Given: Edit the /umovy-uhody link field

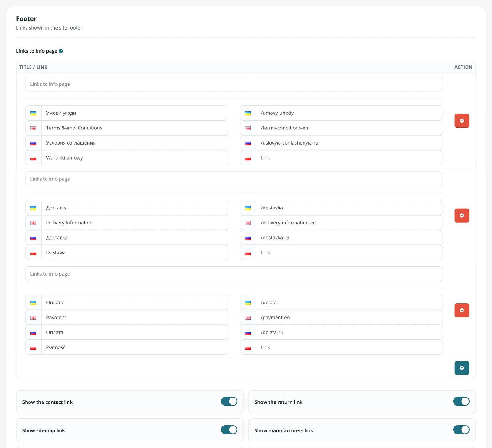Looking at the screenshot, I should tap(349, 113).
